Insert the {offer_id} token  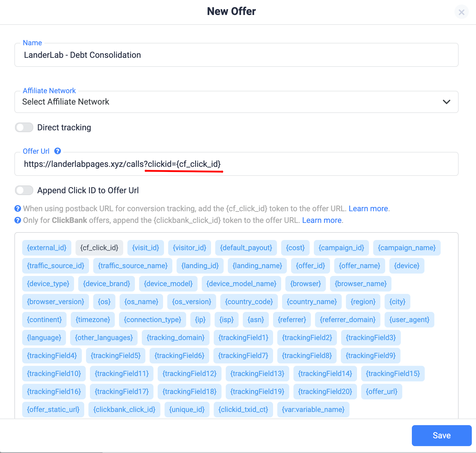[311, 266]
